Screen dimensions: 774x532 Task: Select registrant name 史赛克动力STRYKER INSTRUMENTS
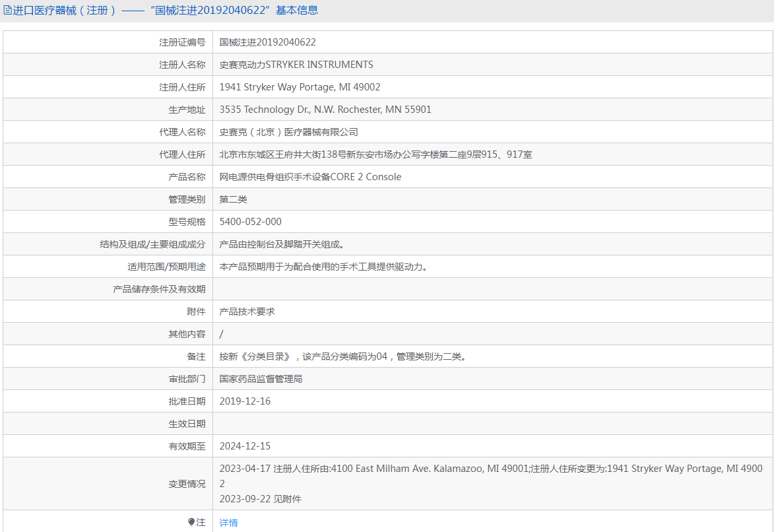point(296,65)
